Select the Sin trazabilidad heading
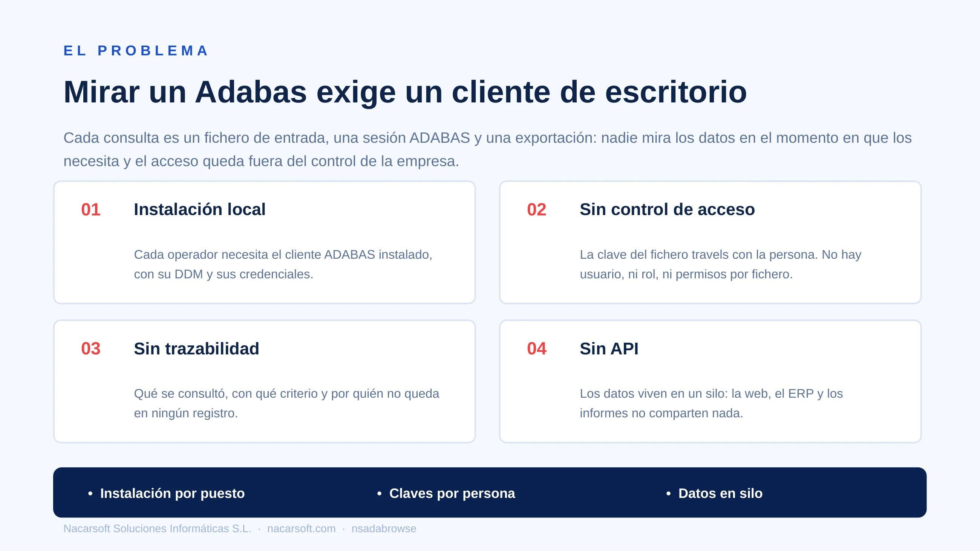Image resolution: width=980 pixels, height=551 pixels. pos(196,349)
